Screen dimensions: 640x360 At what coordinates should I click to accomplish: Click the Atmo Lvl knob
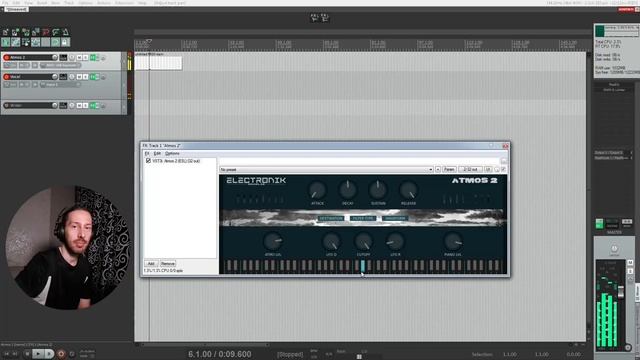coord(273,241)
